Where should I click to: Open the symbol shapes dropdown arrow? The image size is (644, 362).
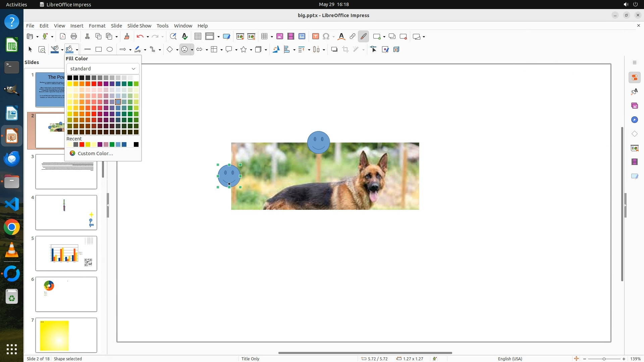coord(192,50)
